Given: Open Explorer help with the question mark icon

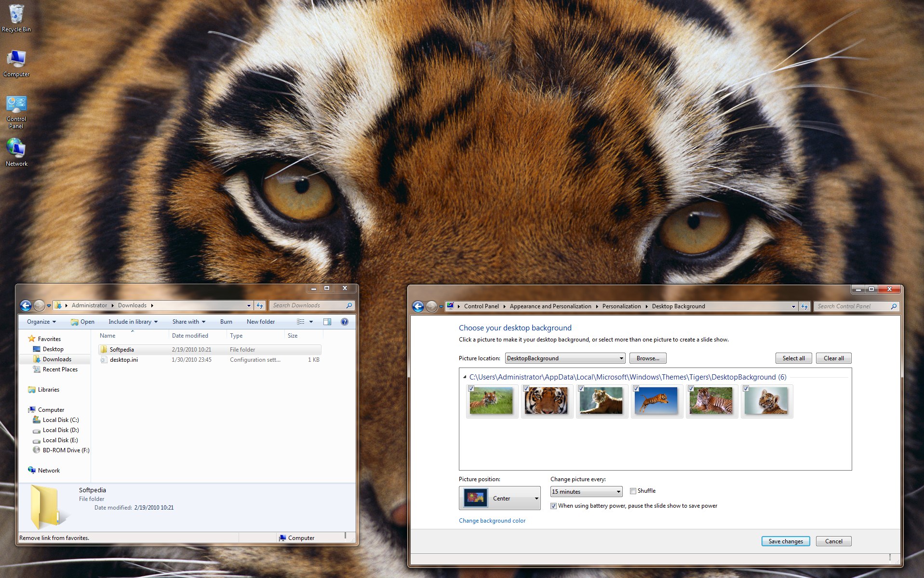Looking at the screenshot, I should point(345,322).
